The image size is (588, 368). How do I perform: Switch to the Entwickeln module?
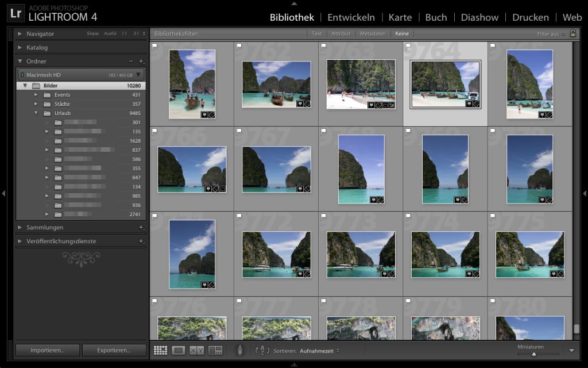click(351, 17)
